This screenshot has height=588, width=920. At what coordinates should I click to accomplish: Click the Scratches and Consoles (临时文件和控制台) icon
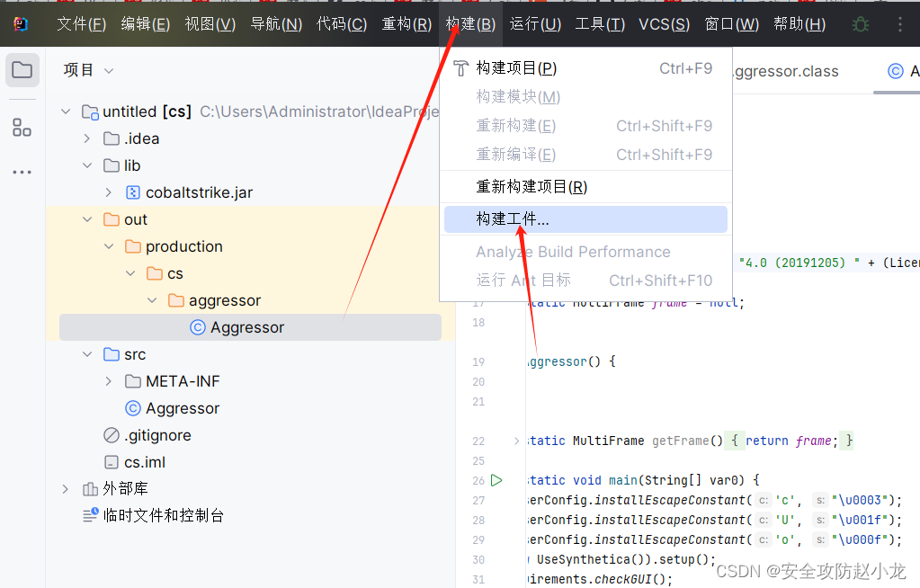click(x=90, y=515)
